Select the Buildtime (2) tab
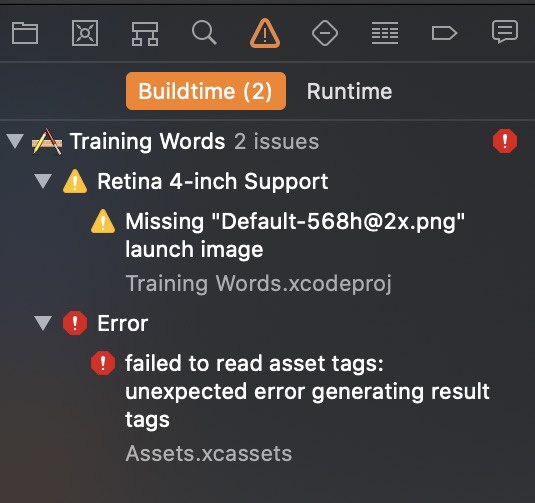Viewport: 535px width, 503px height. click(x=206, y=91)
